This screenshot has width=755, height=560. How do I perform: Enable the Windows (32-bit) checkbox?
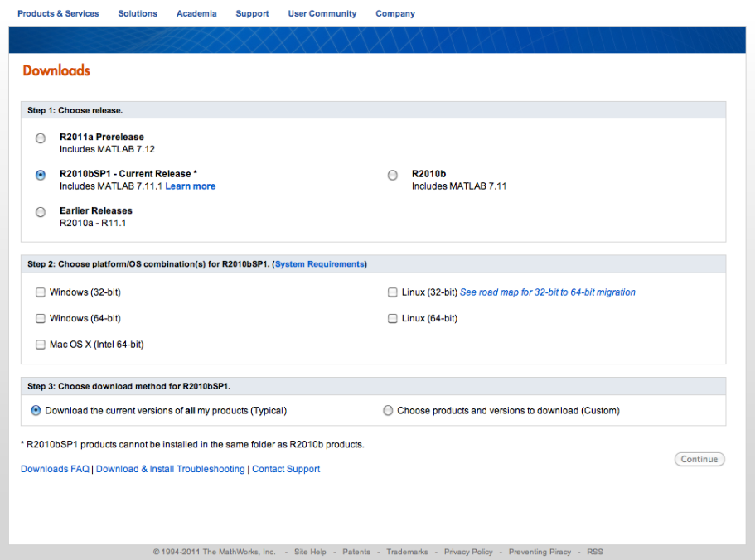tap(41, 292)
